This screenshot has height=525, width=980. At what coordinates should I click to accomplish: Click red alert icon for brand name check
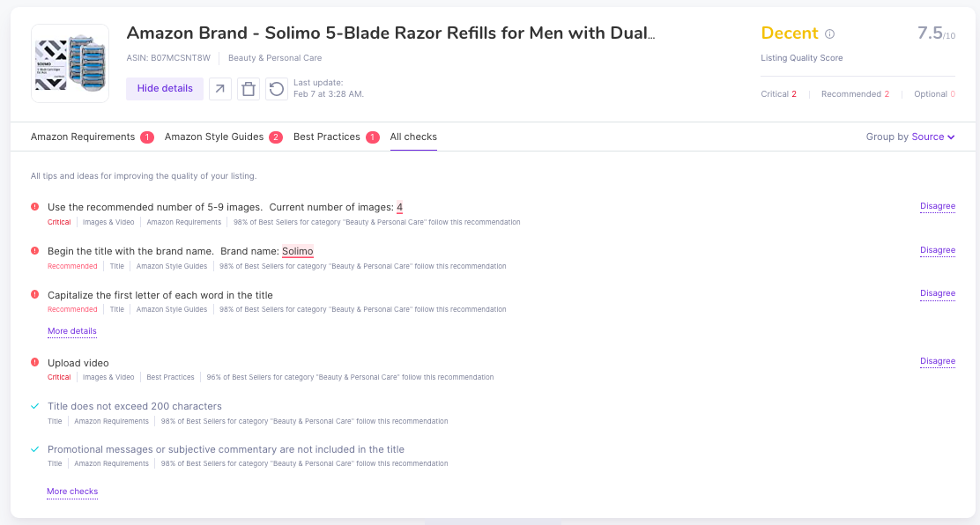point(35,251)
